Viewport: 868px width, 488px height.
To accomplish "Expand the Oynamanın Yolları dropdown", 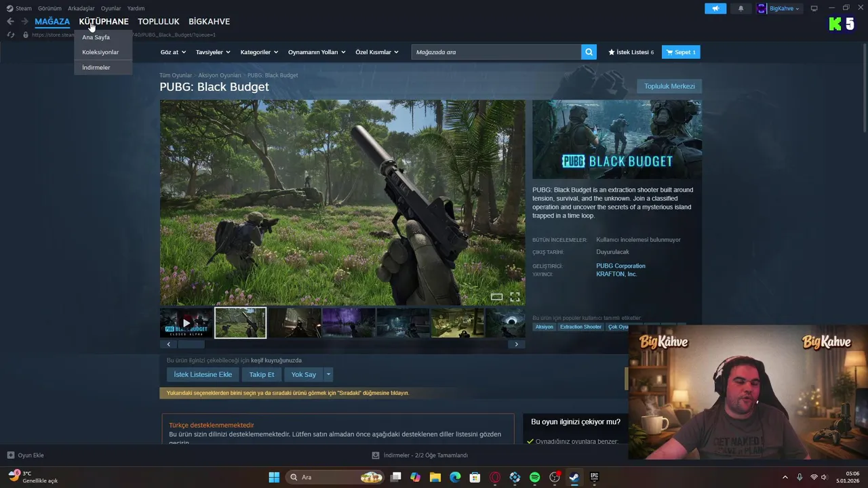I will click(x=317, y=52).
